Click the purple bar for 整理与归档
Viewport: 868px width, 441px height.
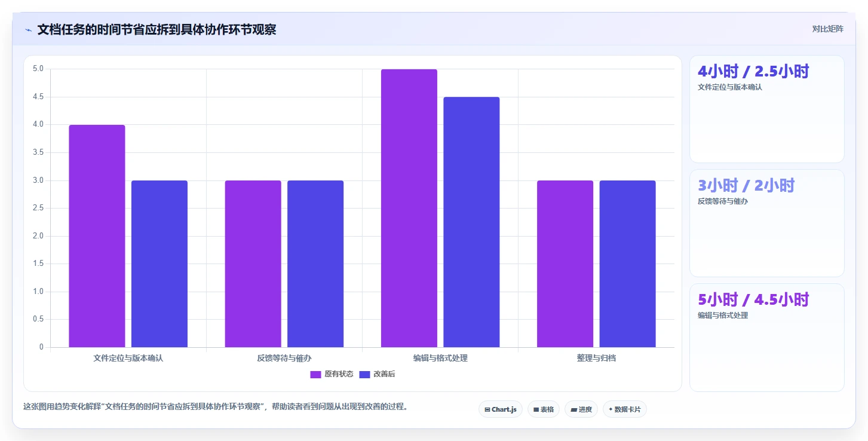565,264
